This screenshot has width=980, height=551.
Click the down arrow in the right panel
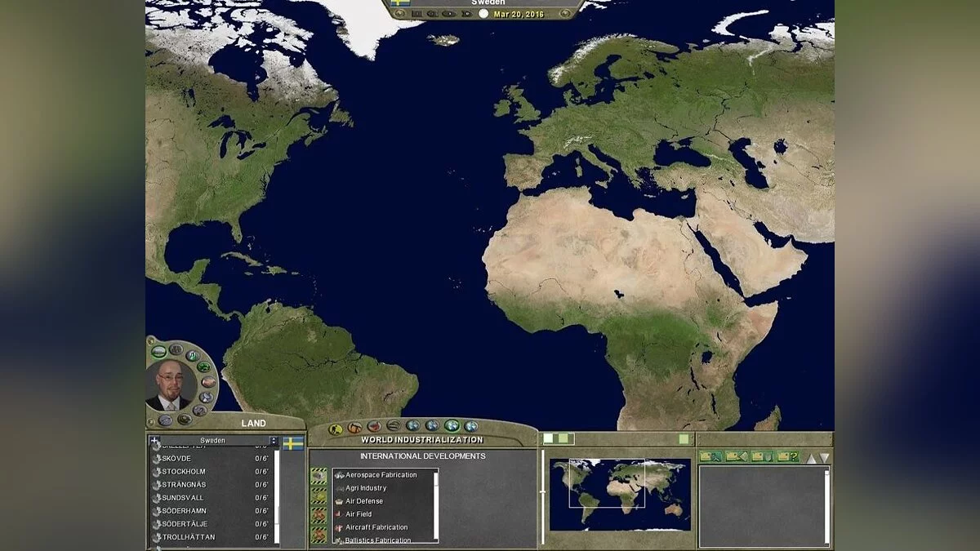pyautogui.click(x=824, y=457)
